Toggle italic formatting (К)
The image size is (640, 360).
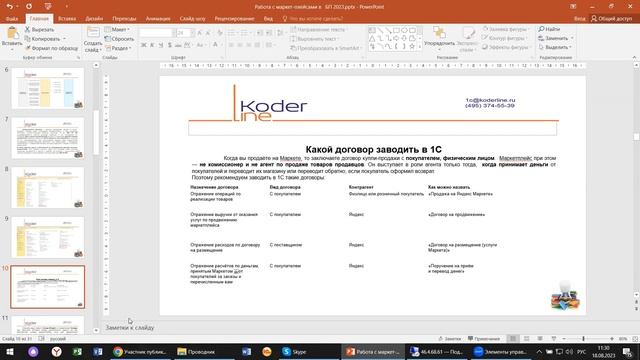[152, 45]
